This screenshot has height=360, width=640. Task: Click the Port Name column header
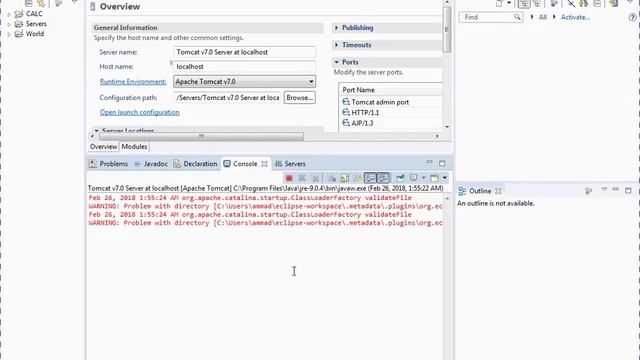[391, 90]
